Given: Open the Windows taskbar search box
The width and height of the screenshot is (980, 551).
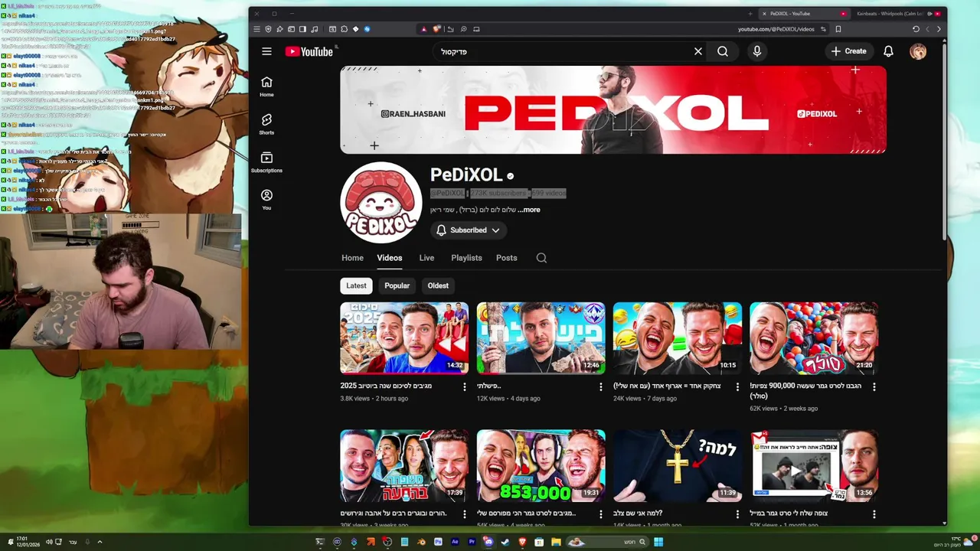Looking at the screenshot, I should tap(606, 542).
